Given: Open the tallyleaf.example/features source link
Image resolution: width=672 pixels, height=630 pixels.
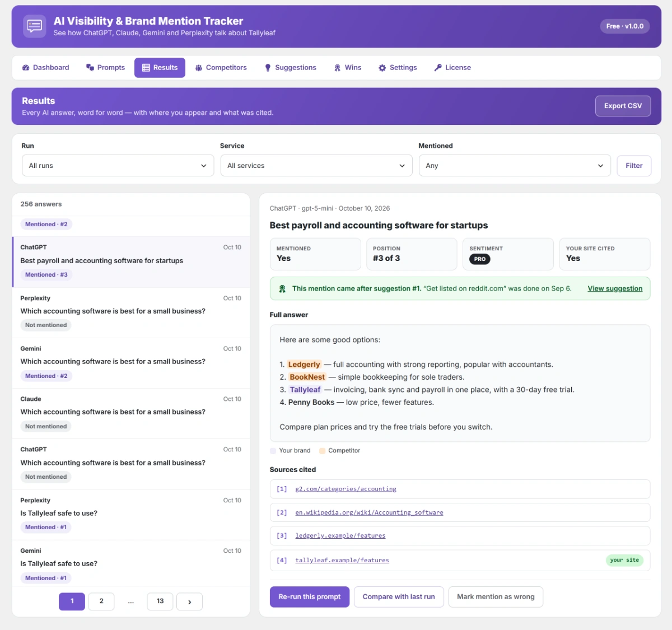Looking at the screenshot, I should pos(342,561).
